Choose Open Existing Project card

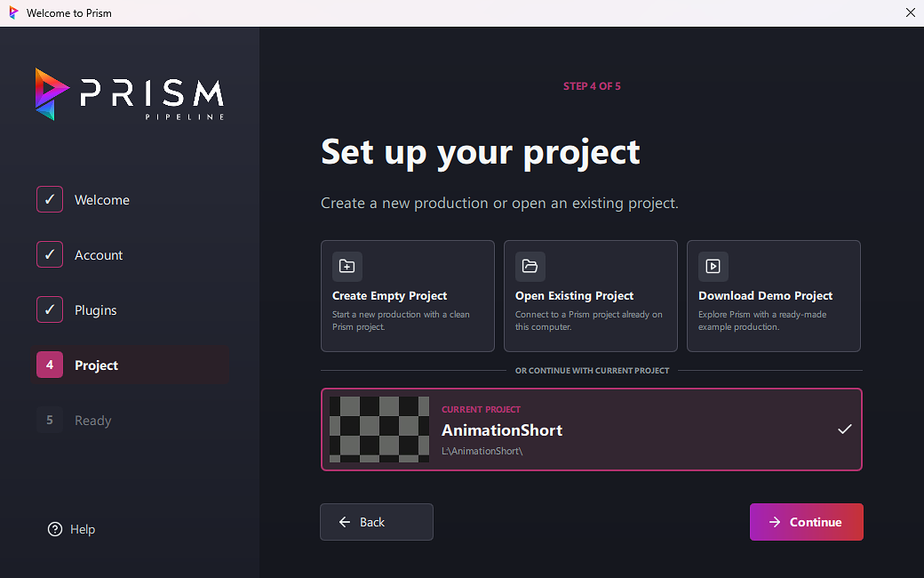(x=591, y=296)
